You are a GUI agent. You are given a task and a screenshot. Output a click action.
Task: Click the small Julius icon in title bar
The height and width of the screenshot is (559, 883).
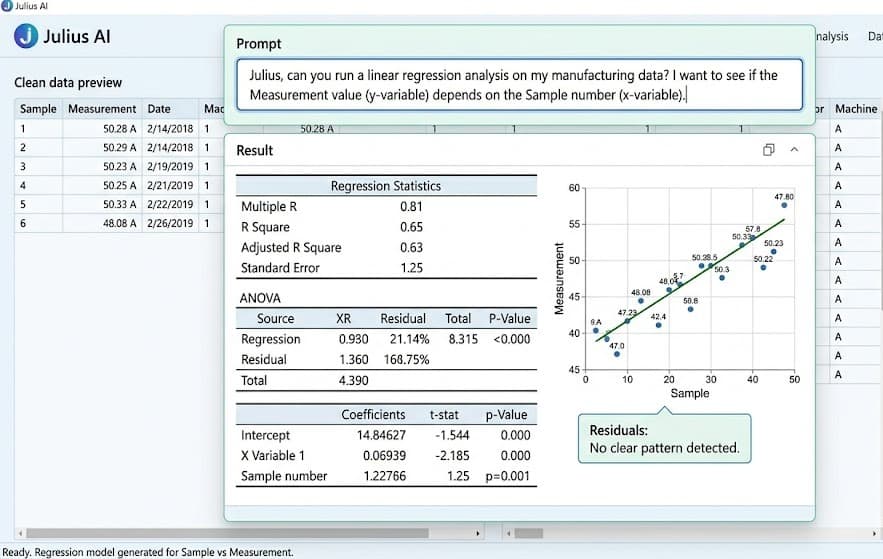tap(7, 6)
